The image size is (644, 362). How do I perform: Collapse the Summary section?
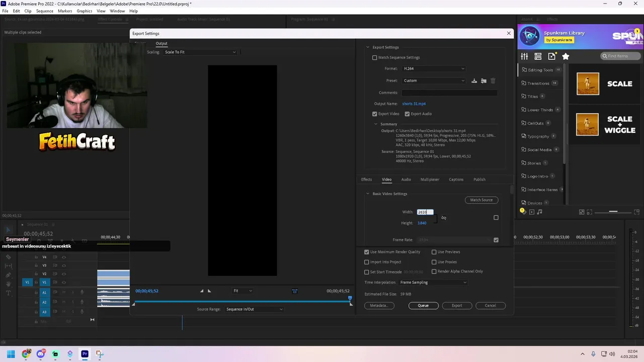pyautogui.click(x=376, y=124)
